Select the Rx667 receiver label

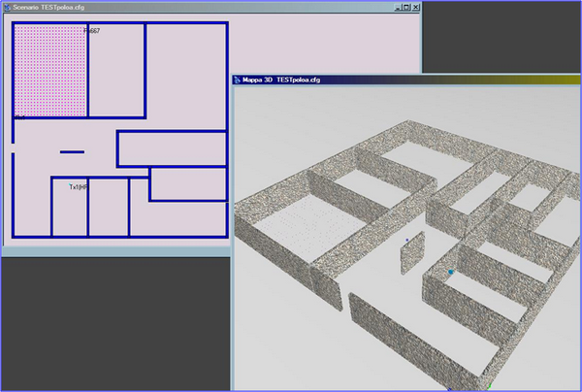pos(92,31)
